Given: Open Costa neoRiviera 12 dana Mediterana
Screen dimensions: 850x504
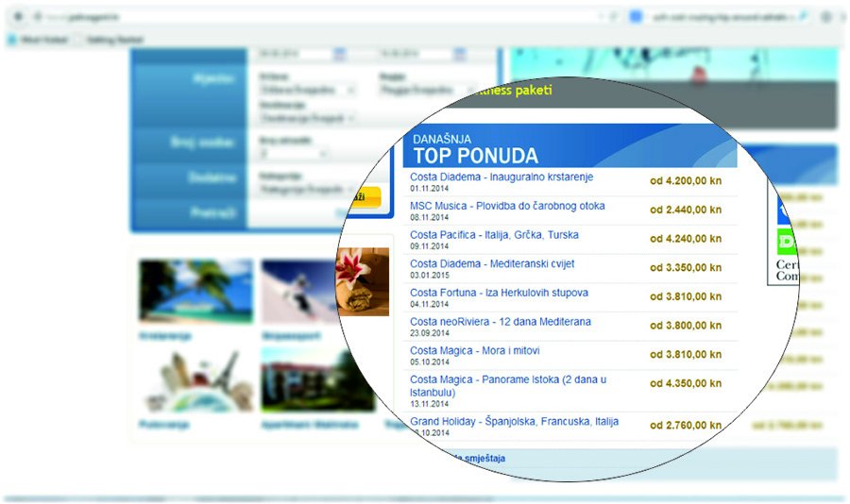Looking at the screenshot, I should 500,322.
